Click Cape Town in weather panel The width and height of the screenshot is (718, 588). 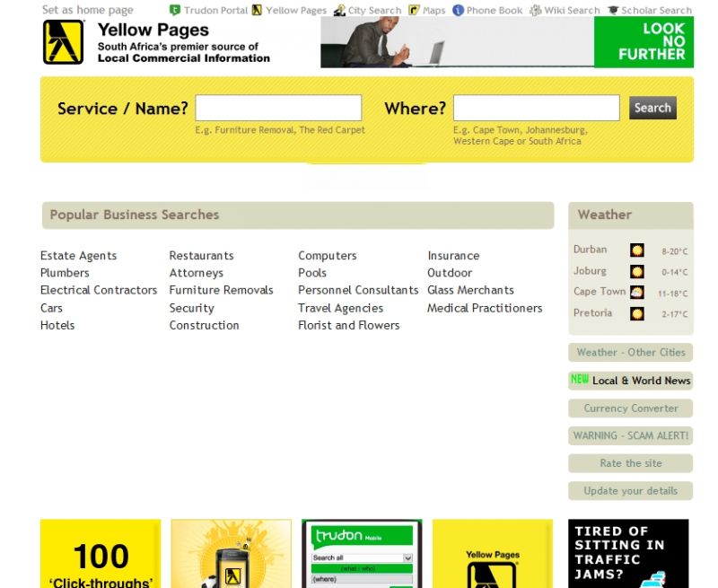(x=599, y=292)
